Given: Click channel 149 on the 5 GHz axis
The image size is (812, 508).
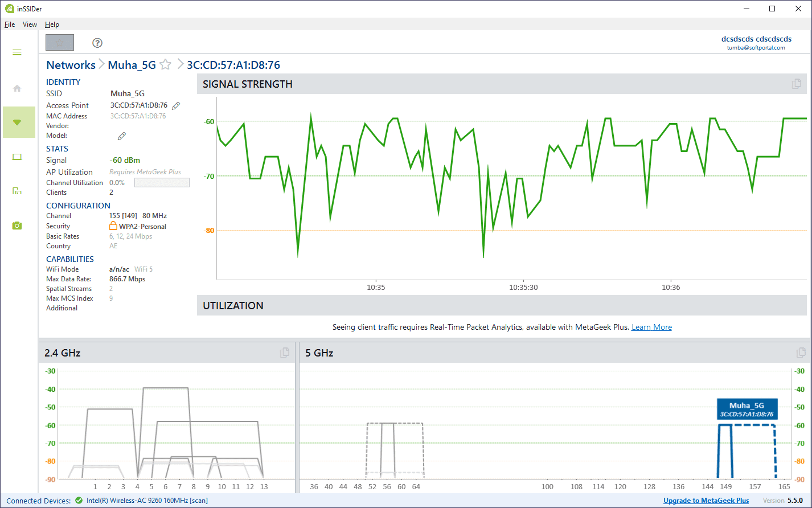Looking at the screenshot, I should tap(725, 487).
